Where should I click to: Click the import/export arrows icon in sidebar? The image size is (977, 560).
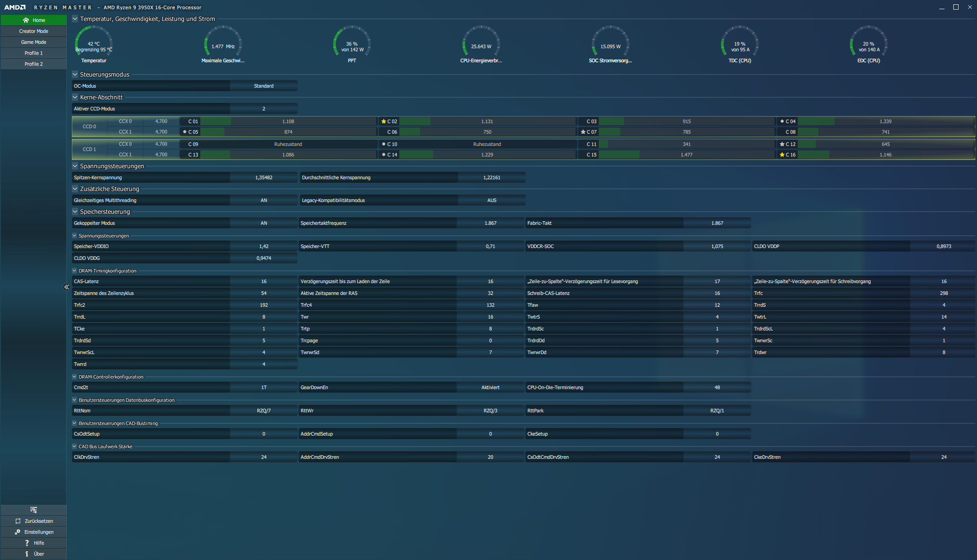tap(34, 510)
